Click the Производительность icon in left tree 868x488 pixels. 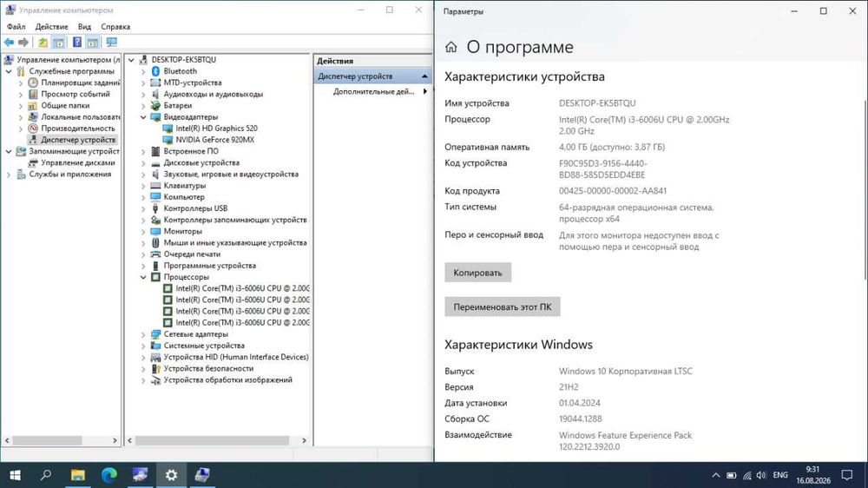pos(33,128)
